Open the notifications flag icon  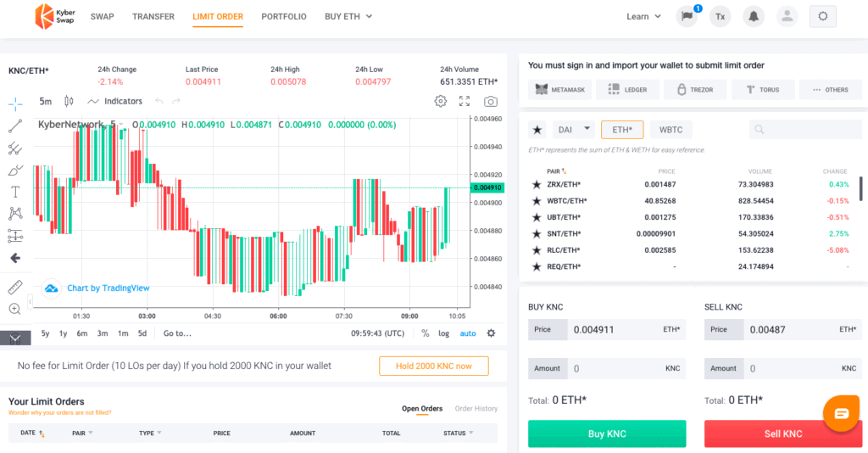[687, 16]
